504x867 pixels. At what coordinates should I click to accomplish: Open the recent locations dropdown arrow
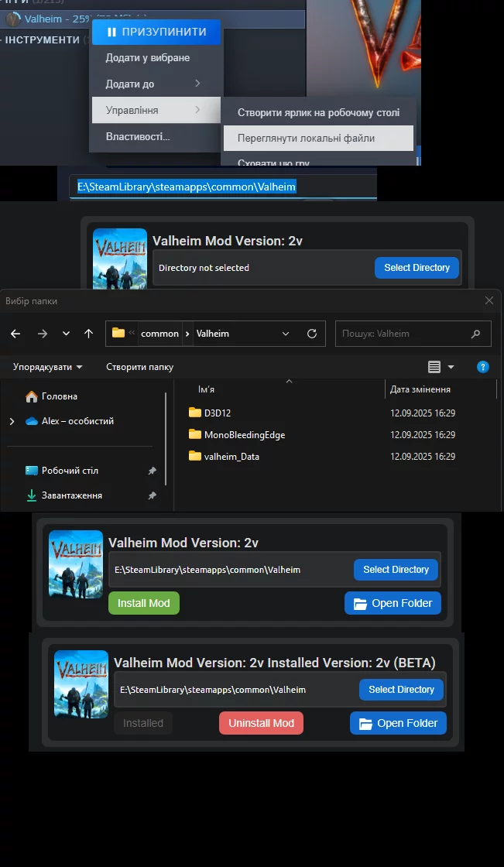tap(66, 334)
